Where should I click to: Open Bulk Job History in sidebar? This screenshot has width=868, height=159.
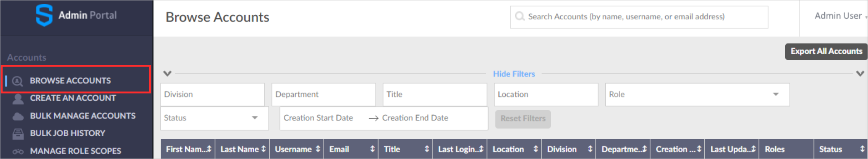(68, 133)
